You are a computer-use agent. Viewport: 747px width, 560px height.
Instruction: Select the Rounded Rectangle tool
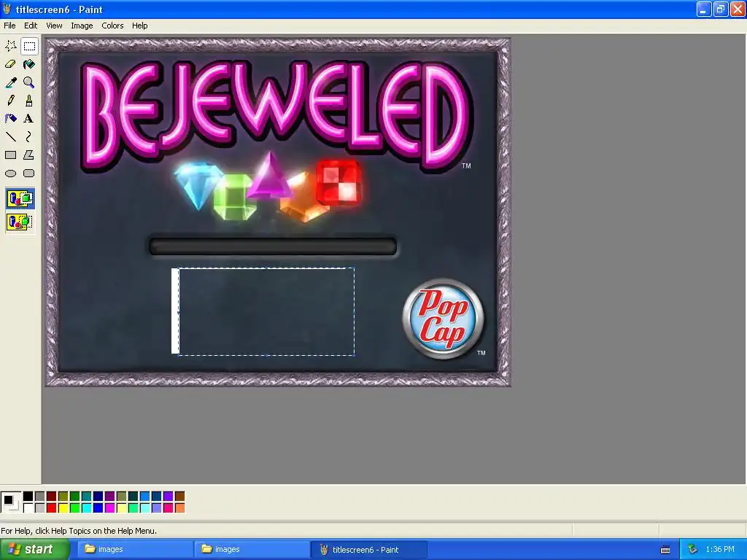(x=29, y=174)
